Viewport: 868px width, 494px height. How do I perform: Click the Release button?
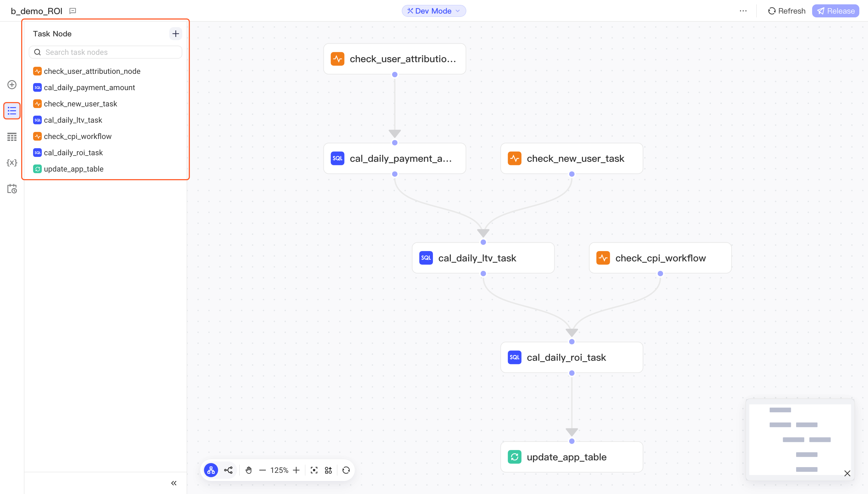tap(835, 11)
